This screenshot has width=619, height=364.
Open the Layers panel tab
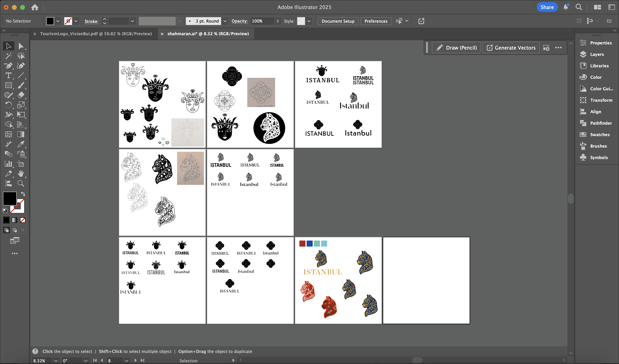coord(597,54)
